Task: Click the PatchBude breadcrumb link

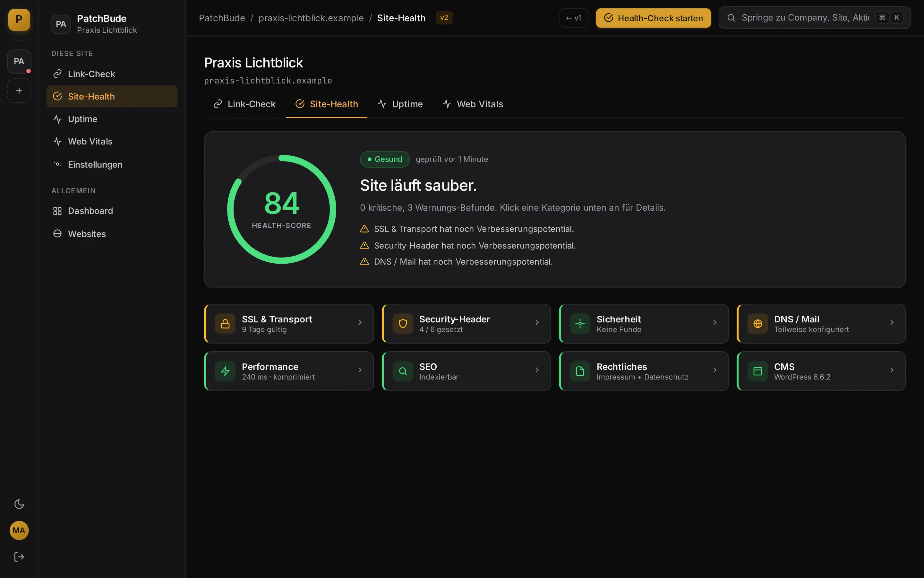Action: [x=222, y=18]
